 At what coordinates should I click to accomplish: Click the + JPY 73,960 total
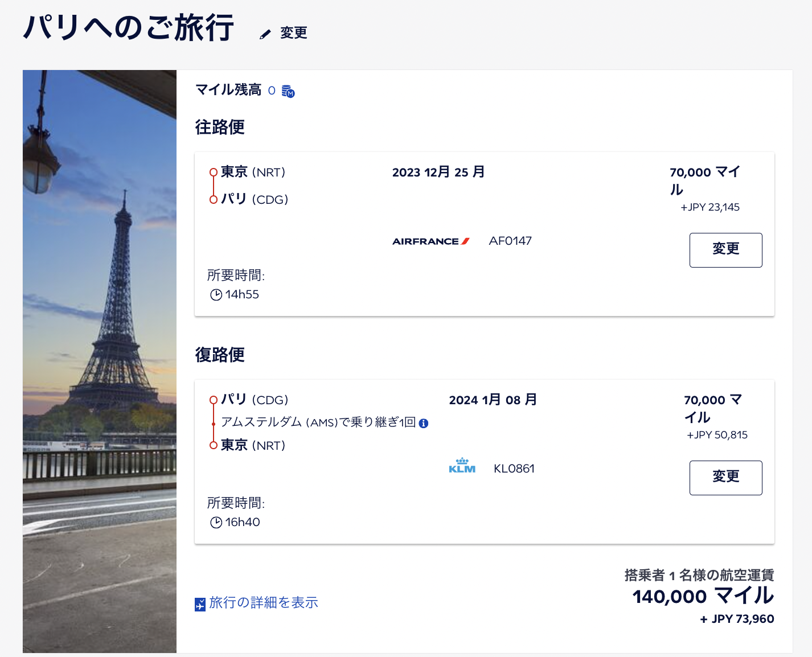[x=737, y=619]
